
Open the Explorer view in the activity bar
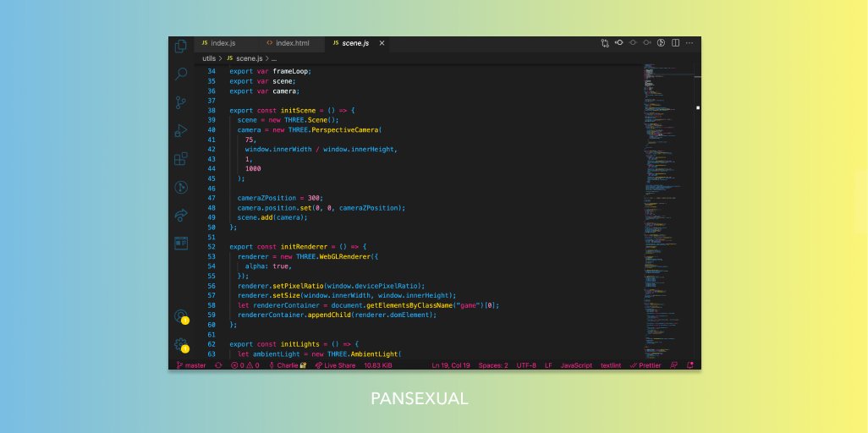pyautogui.click(x=180, y=46)
